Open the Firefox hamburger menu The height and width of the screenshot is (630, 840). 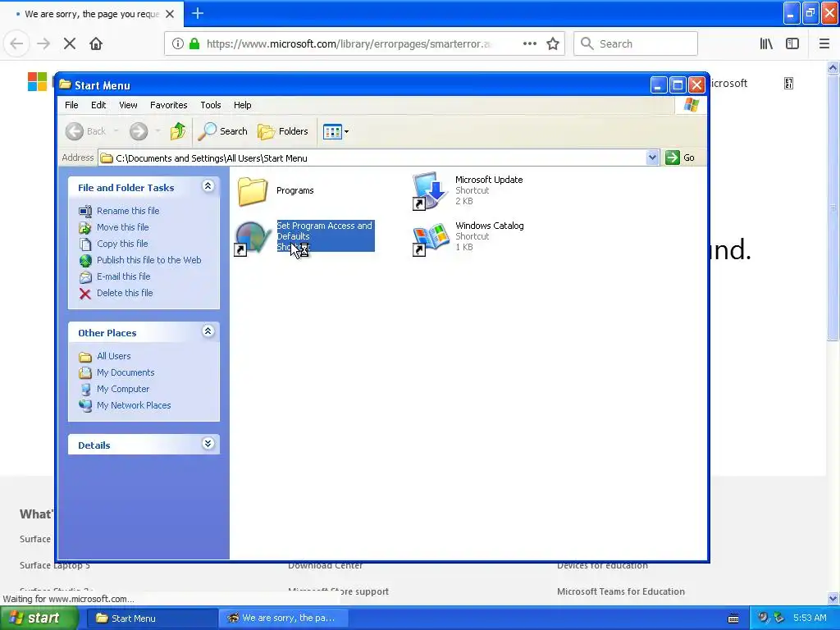pos(824,44)
